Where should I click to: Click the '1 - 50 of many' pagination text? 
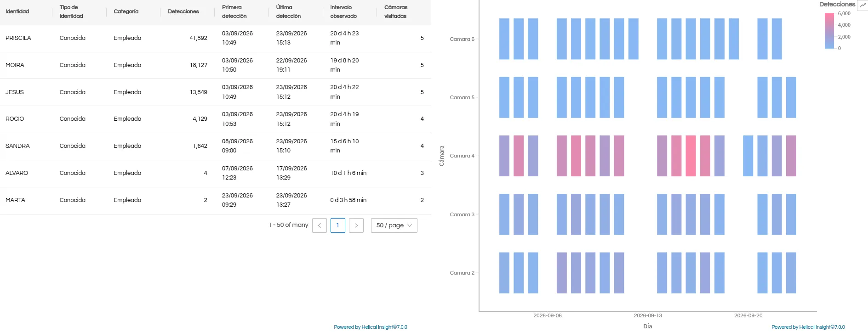(x=288, y=225)
